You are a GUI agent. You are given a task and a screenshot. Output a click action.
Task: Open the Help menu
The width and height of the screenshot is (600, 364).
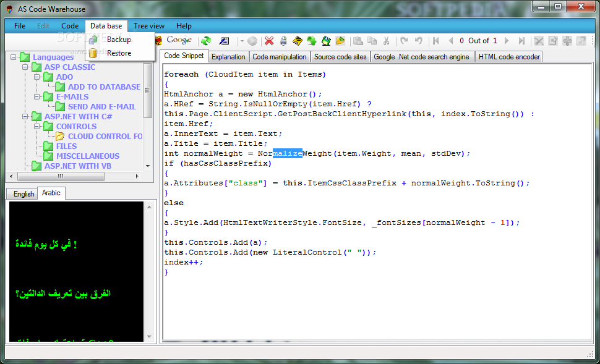click(x=184, y=26)
